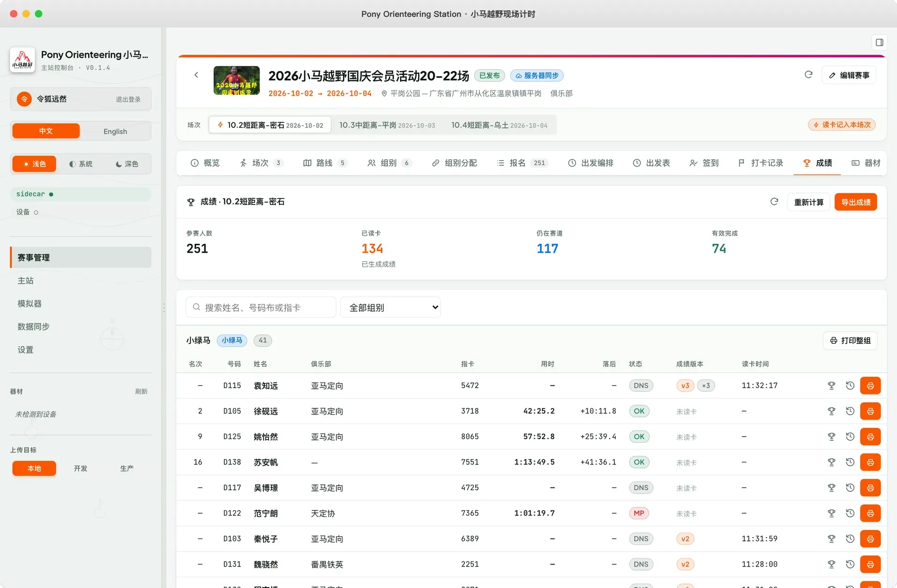Switch to the 出发编排 tab
This screenshot has width=897, height=588.
pos(591,163)
